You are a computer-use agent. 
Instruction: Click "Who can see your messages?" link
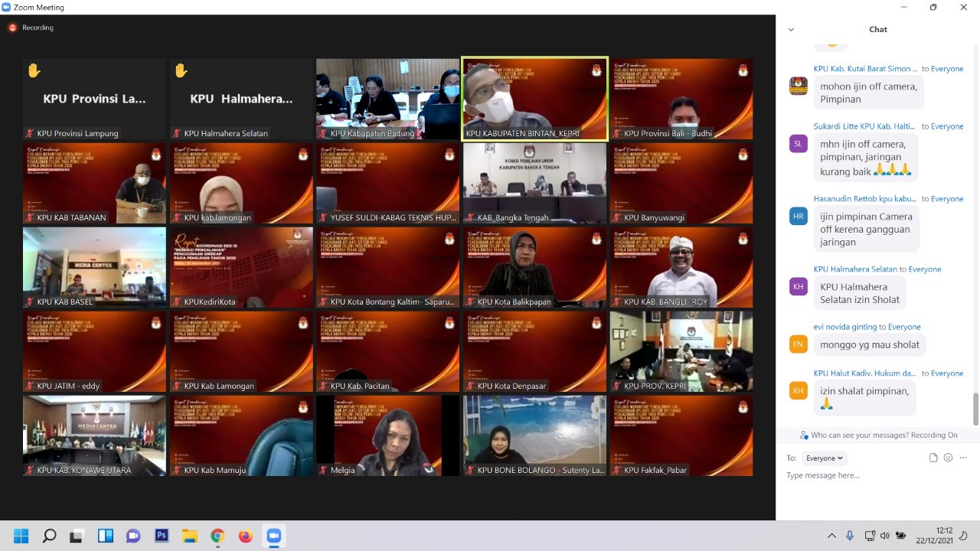click(x=859, y=435)
